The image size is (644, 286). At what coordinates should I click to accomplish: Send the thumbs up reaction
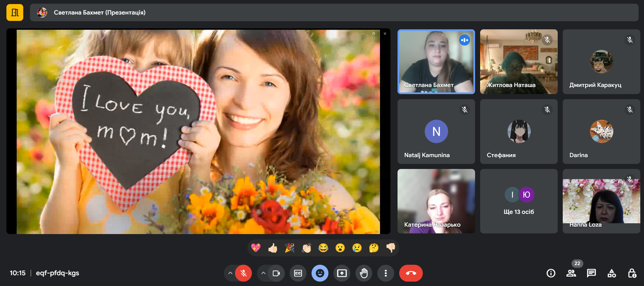click(x=272, y=248)
